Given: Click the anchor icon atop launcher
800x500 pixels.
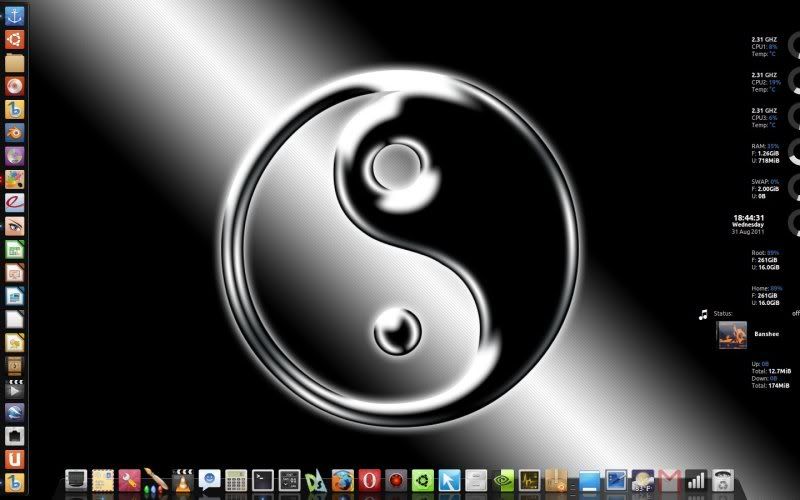Looking at the screenshot, I should [14, 14].
